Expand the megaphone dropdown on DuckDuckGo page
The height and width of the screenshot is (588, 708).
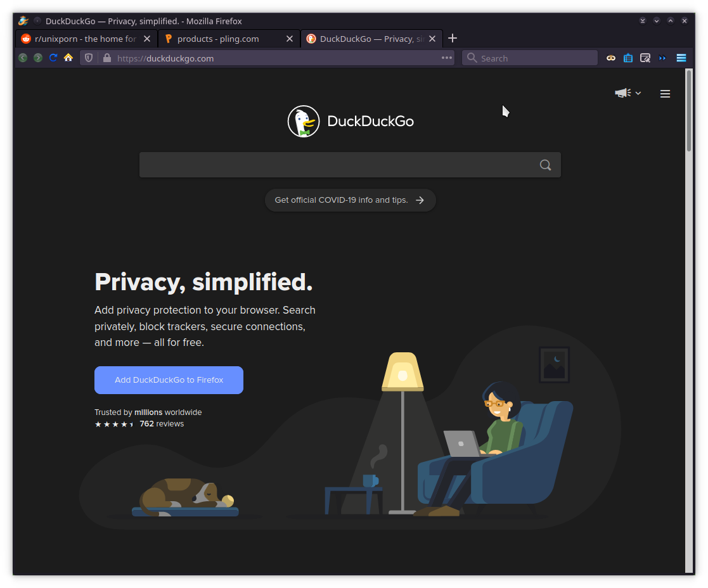(628, 93)
